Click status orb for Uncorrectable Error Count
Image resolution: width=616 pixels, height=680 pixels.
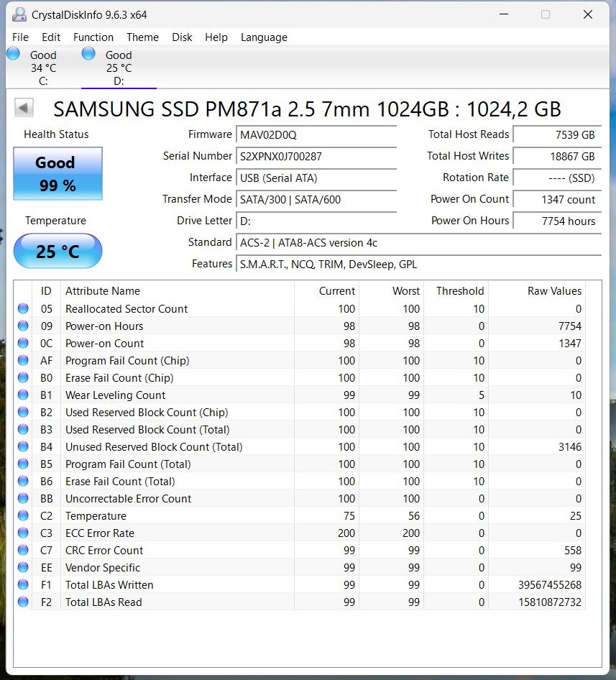pyautogui.click(x=23, y=498)
